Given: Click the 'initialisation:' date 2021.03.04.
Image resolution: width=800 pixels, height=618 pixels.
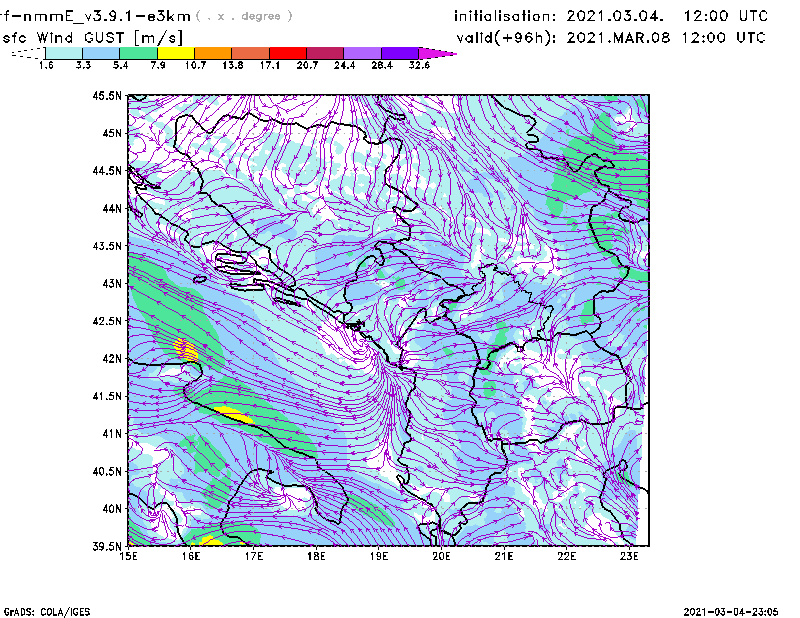Looking at the screenshot, I should click(x=615, y=16).
